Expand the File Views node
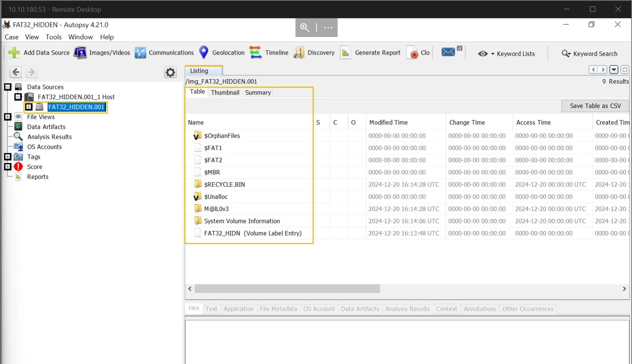This screenshot has height=364, width=632. 8,117
